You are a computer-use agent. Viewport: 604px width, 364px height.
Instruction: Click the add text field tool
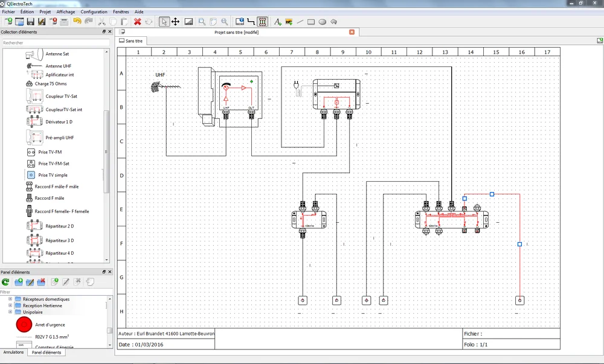(277, 22)
